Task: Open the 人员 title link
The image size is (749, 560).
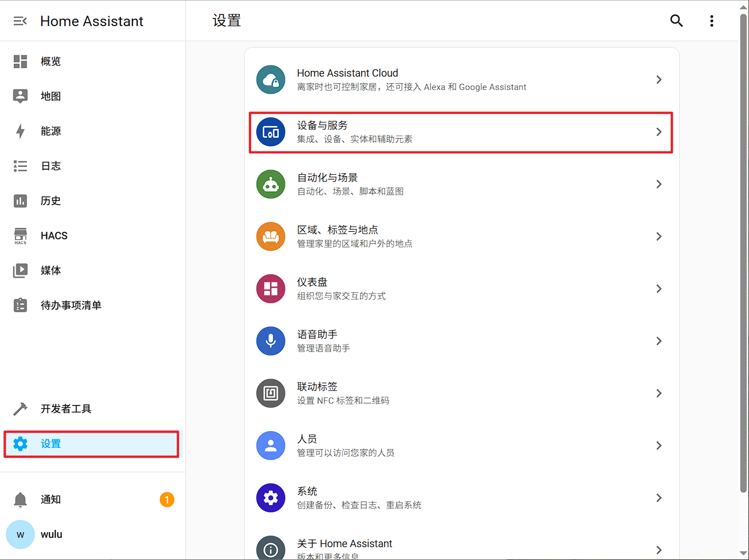Action: pyautogui.click(x=307, y=439)
